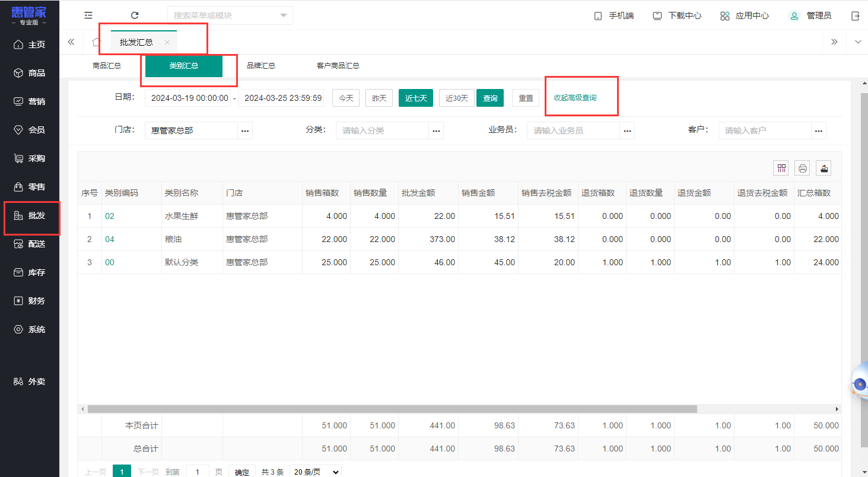
Task: Open the 会员 sidebar module
Action: (30, 130)
